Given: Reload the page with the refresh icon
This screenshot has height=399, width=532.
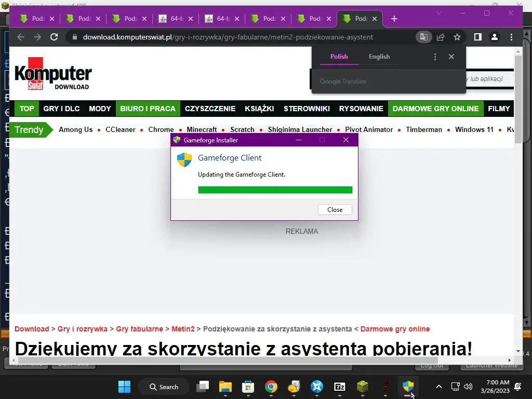Looking at the screenshot, I should [54, 37].
